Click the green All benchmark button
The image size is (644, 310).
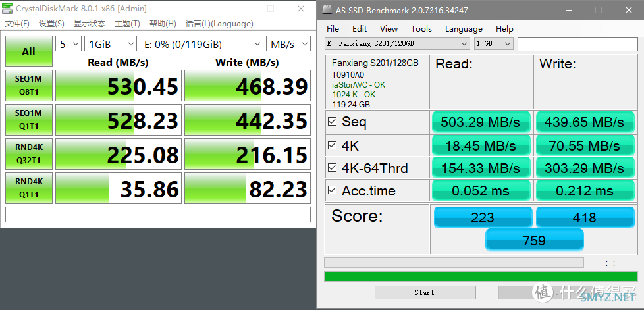(x=28, y=51)
